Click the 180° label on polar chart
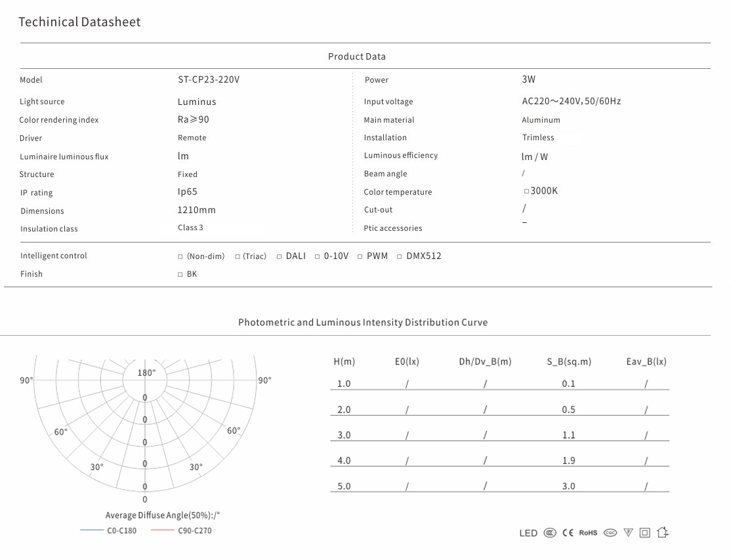Viewport: 731px width, 560px height. click(146, 372)
